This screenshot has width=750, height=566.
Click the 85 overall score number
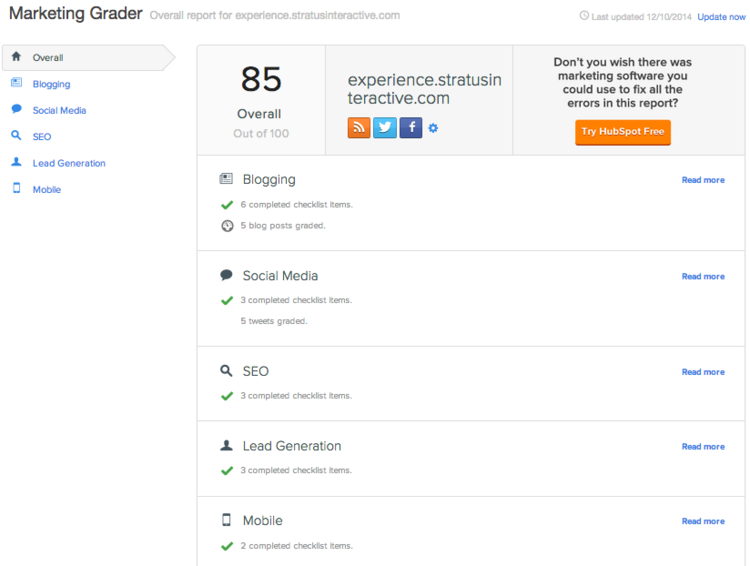point(261,79)
